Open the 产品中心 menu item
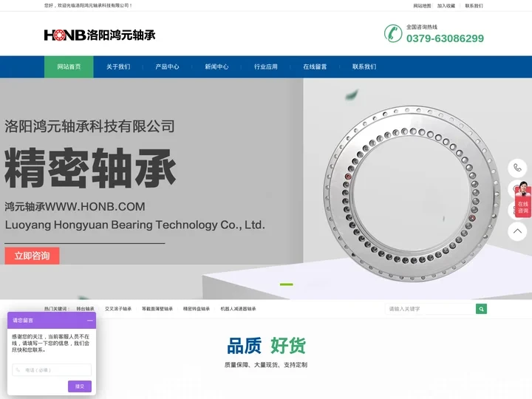 coord(167,66)
